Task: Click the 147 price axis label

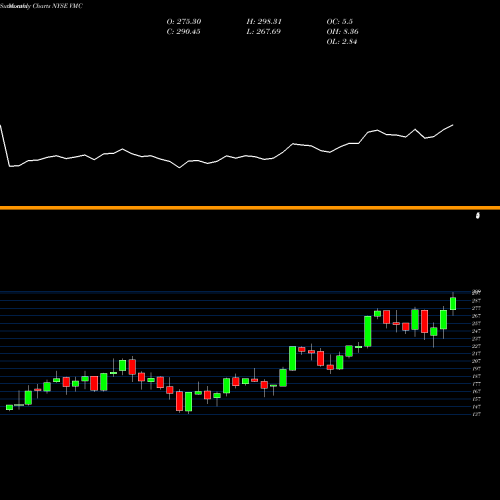Action: pyautogui.click(x=476, y=407)
